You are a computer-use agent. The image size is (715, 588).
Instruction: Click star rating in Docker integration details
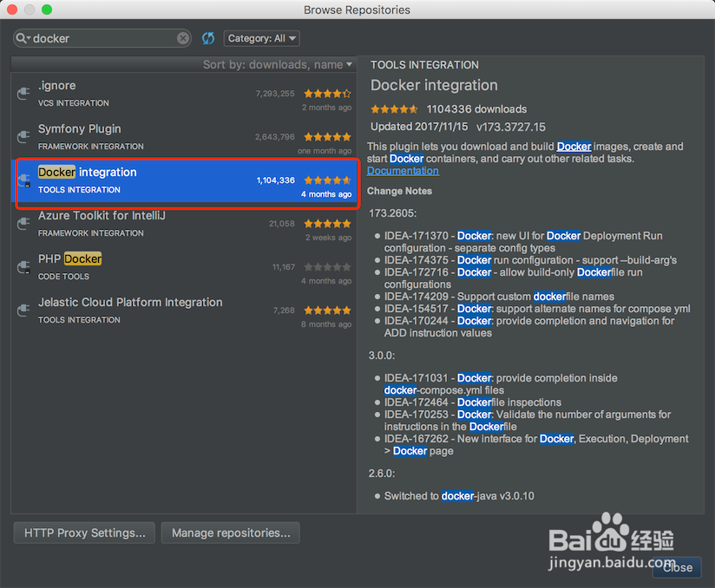394,109
